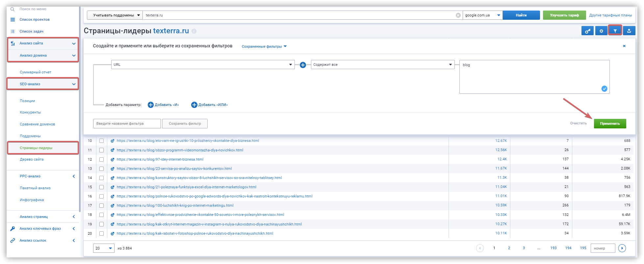
Task: Open rows per page dropdown showing 20
Action: coord(104,248)
